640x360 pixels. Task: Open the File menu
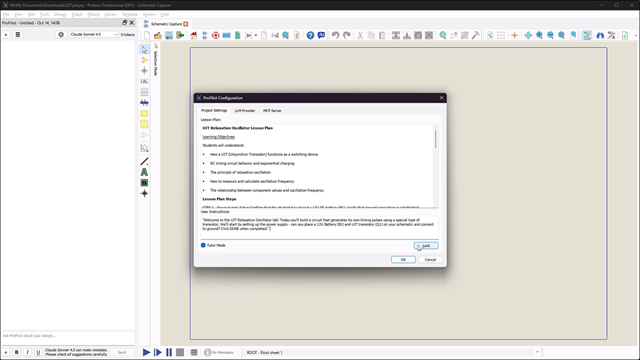tap(6, 14)
